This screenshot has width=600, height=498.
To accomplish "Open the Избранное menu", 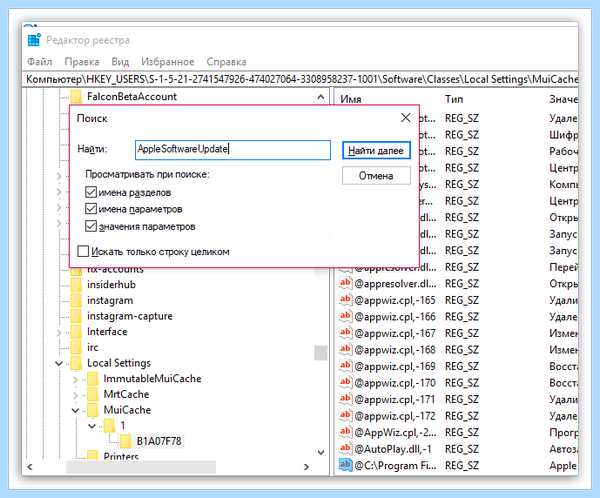I will (168, 62).
